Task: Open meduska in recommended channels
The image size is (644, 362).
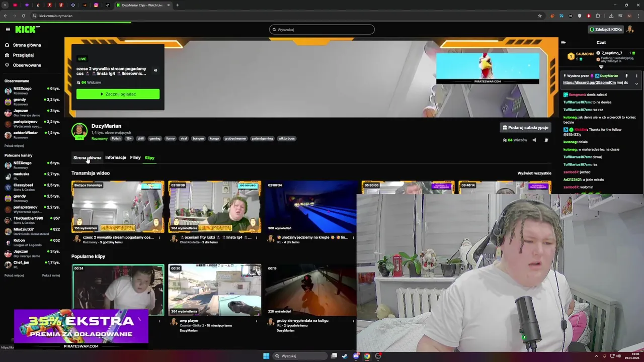Action: point(32,176)
